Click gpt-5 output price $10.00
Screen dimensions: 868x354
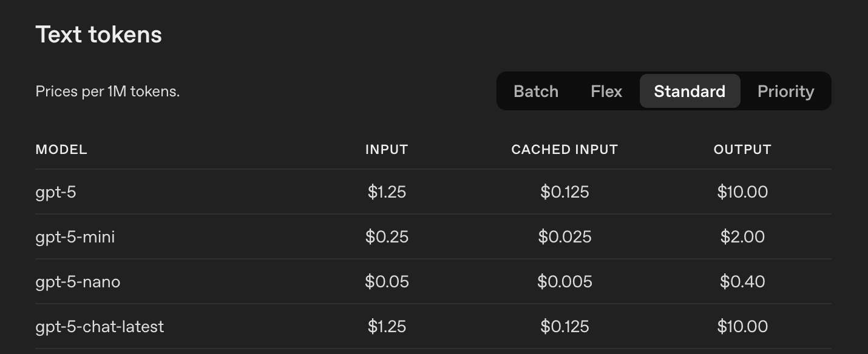coord(742,192)
